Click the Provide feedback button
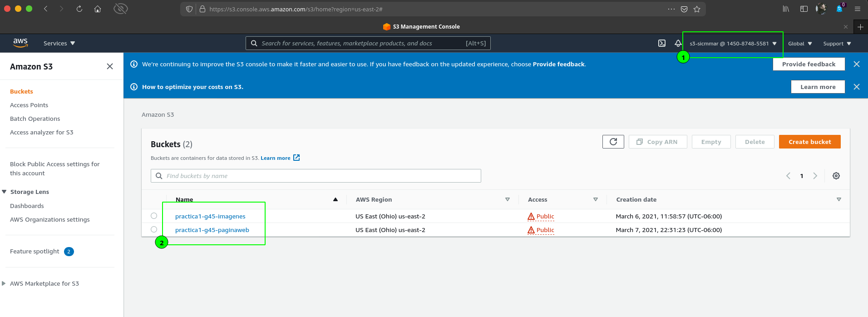The image size is (868, 317). [809, 64]
